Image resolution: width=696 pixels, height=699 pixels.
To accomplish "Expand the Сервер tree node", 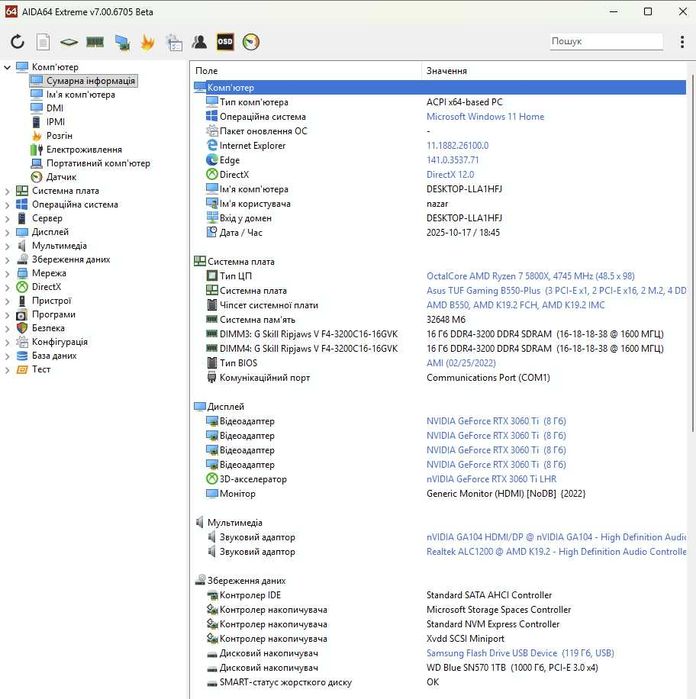I will tap(7, 219).
